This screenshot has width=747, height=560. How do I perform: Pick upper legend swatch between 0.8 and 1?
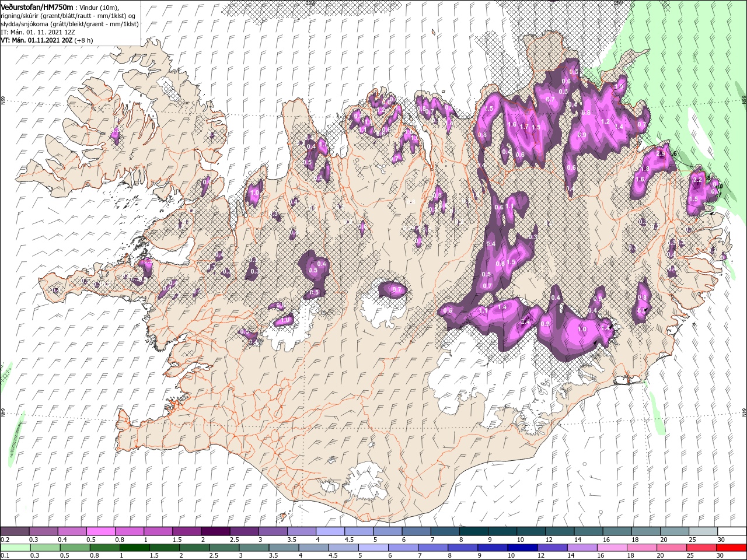coord(130,531)
